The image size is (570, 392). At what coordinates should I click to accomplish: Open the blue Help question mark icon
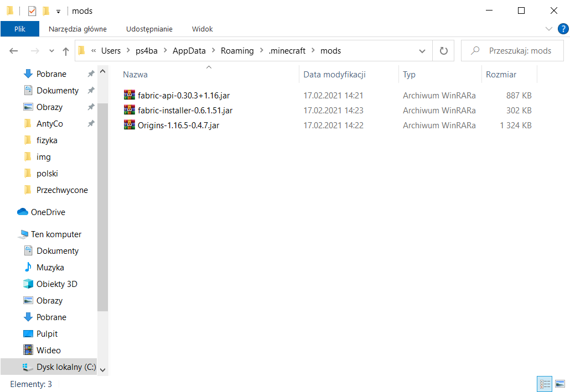click(x=563, y=29)
